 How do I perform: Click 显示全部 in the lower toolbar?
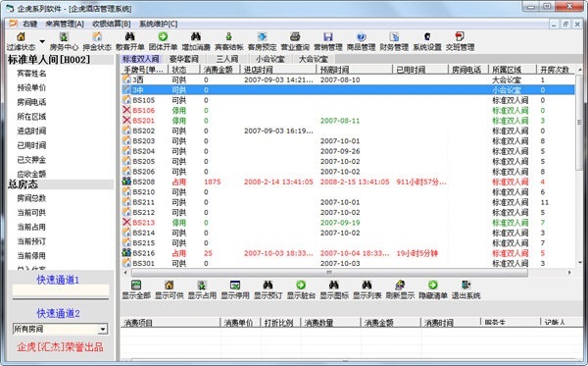coord(136,289)
